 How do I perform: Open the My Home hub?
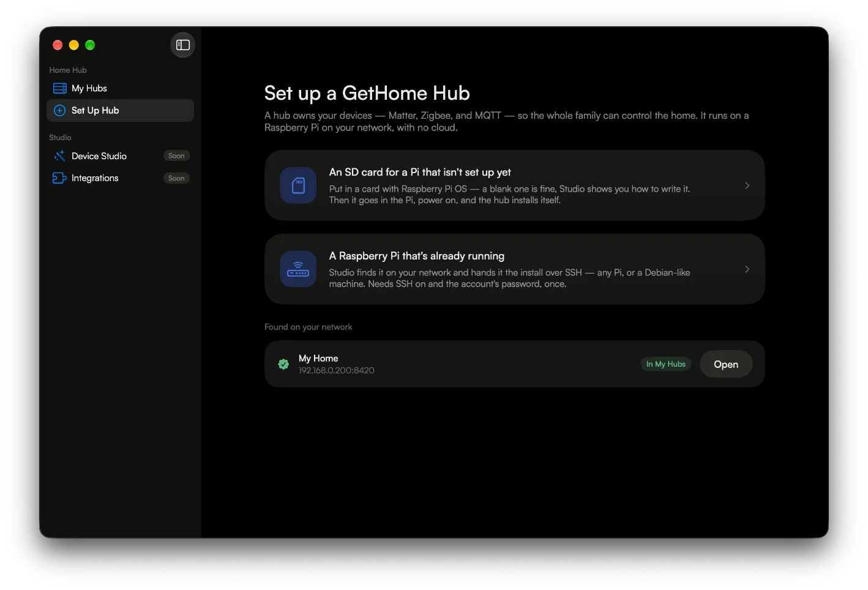[726, 364]
